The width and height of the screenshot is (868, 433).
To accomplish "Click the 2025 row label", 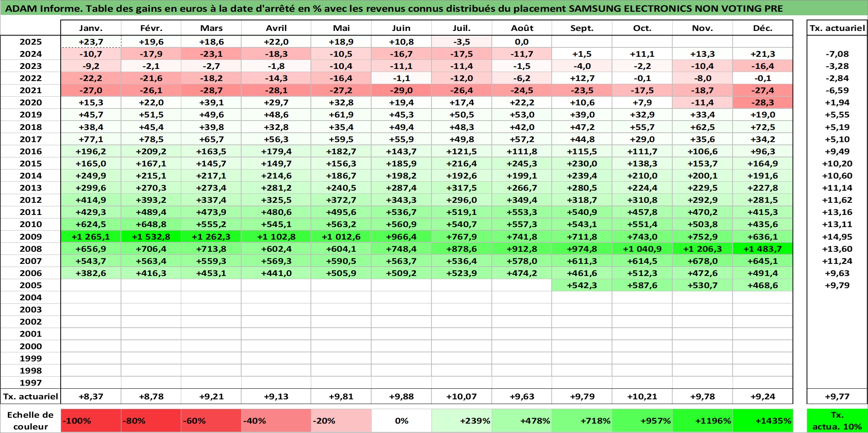I will tap(31, 42).
